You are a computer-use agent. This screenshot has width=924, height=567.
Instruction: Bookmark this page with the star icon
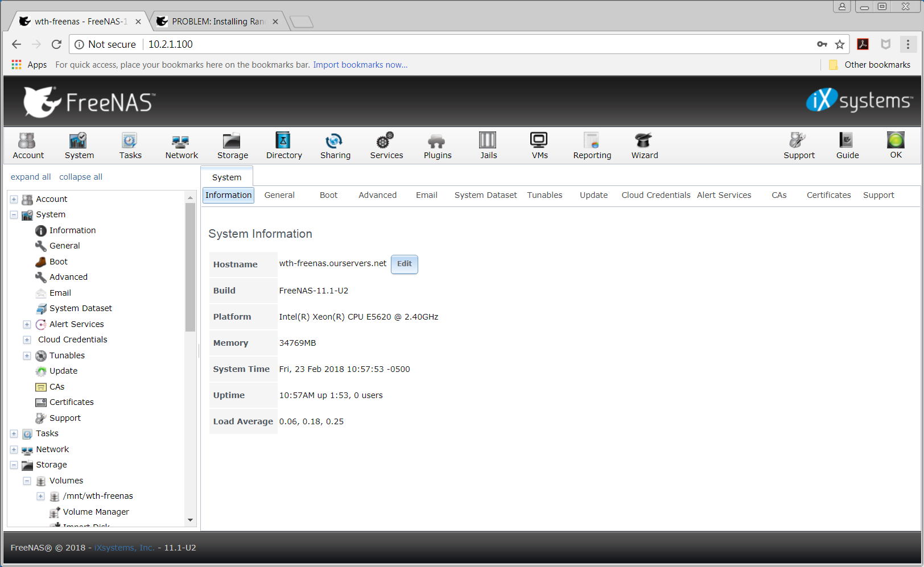(840, 44)
